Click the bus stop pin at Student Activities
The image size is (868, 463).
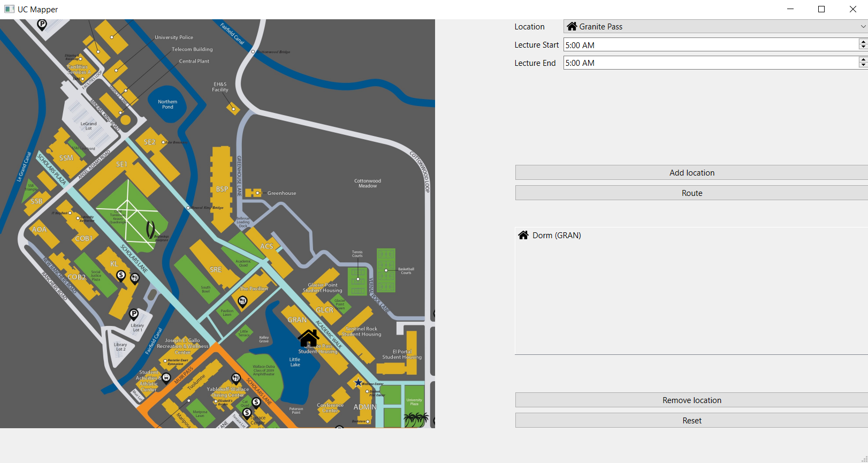(x=166, y=378)
